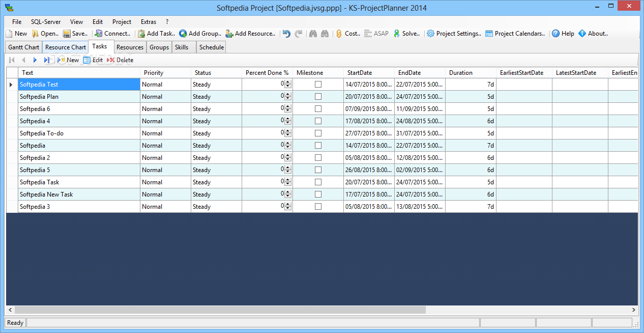
Task: Click Status cell of Softpedia 5
Action: (x=216, y=170)
